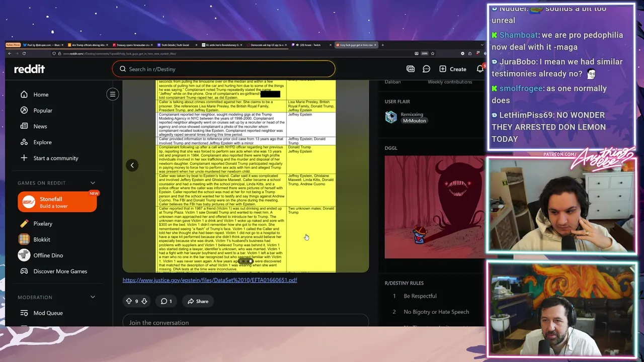This screenshot has height=362, width=644.
Task: Click the Share button
Action: (198, 301)
